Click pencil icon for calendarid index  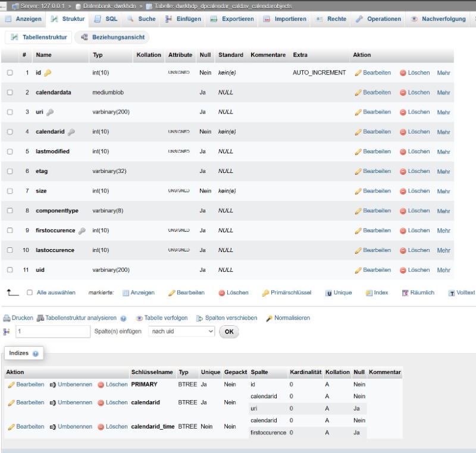pos(11,402)
